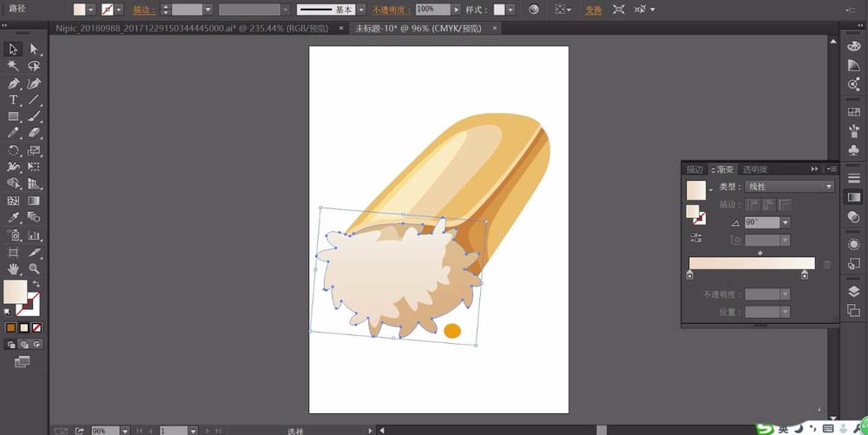Open control bar fill swatch dropdown
The width and height of the screenshot is (868, 435).
click(91, 10)
